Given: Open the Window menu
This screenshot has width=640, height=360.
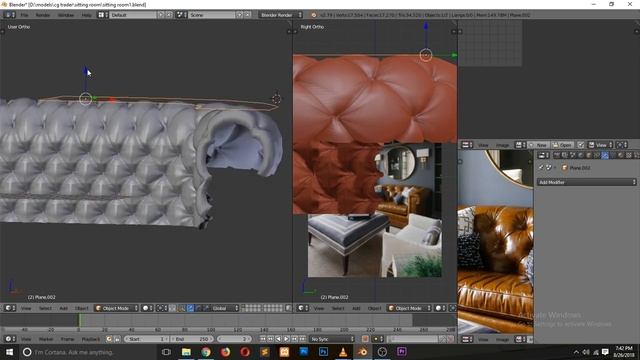Looking at the screenshot, I should click(x=66, y=15).
